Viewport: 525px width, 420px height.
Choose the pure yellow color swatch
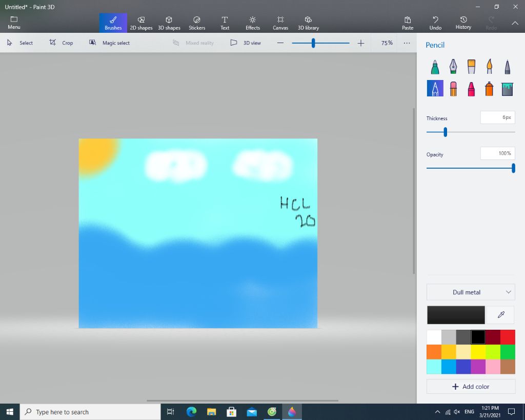478,352
